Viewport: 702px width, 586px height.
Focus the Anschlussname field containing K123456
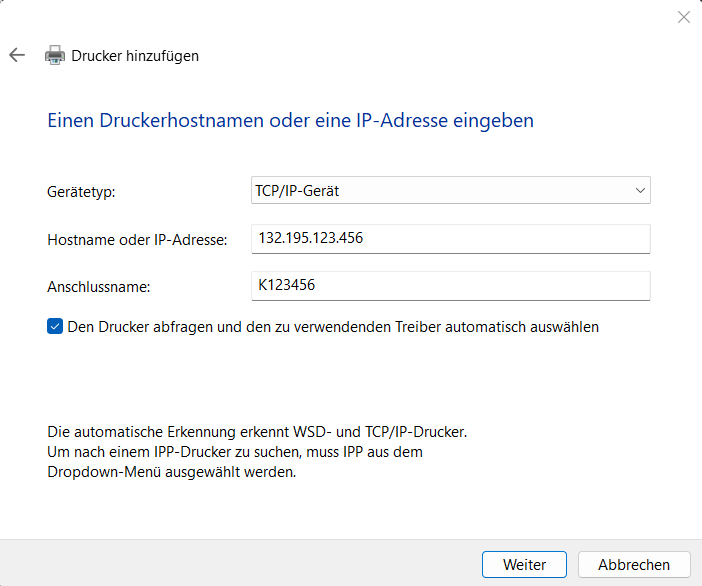coord(450,286)
